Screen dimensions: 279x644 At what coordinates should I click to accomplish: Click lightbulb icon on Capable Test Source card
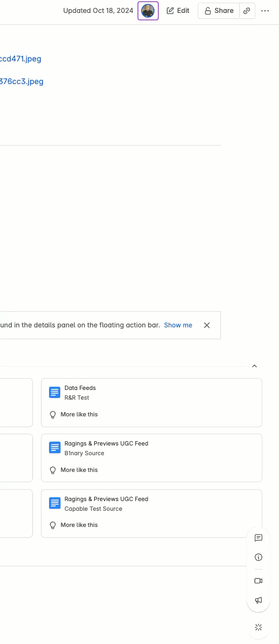(x=53, y=525)
